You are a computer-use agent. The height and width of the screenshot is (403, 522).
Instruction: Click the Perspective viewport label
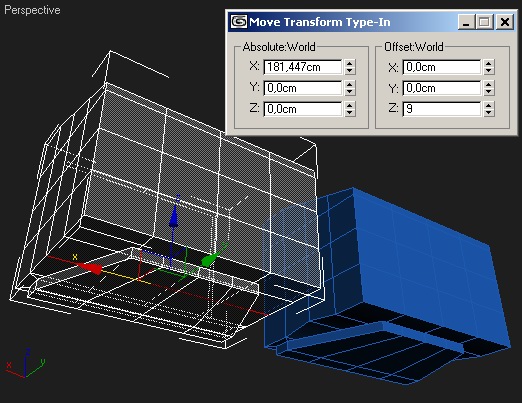(32, 10)
